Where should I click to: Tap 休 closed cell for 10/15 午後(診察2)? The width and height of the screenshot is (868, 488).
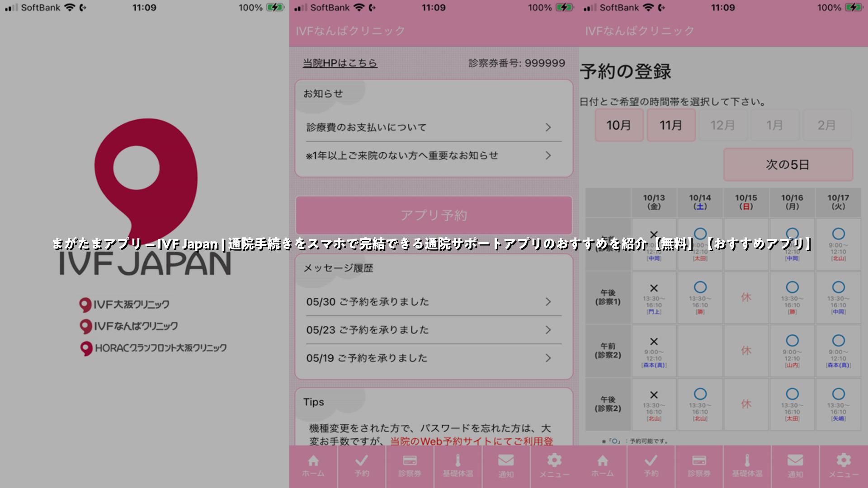[746, 404]
